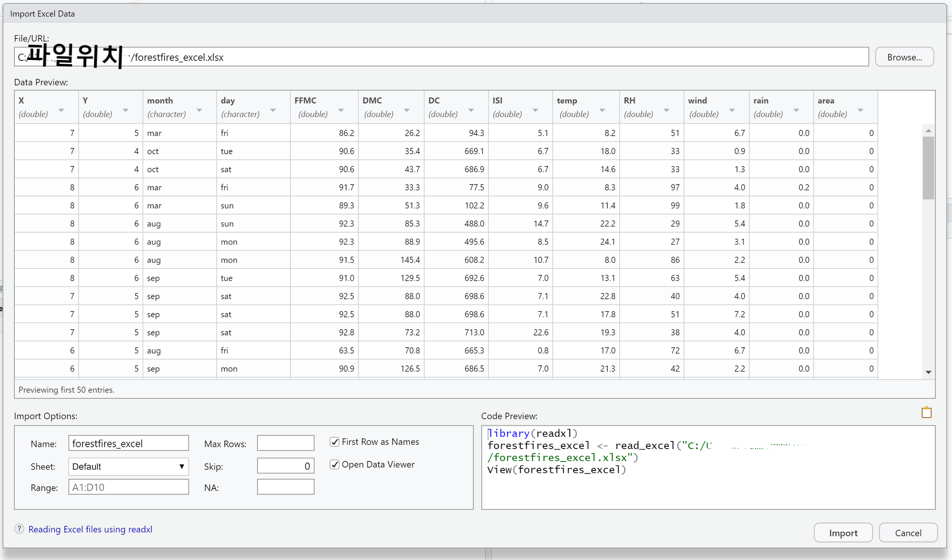The height and width of the screenshot is (560, 952).
Task: Cancel the import dialog
Action: [x=908, y=533]
